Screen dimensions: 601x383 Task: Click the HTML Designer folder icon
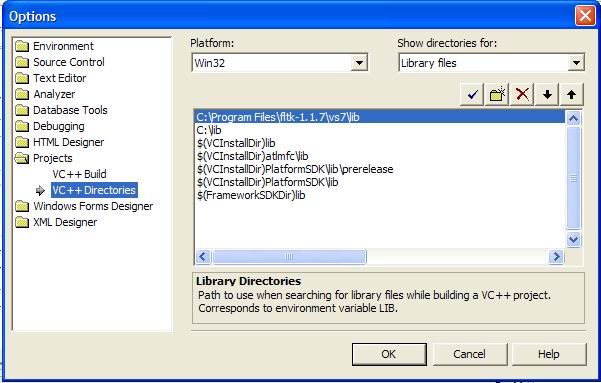point(22,142)
